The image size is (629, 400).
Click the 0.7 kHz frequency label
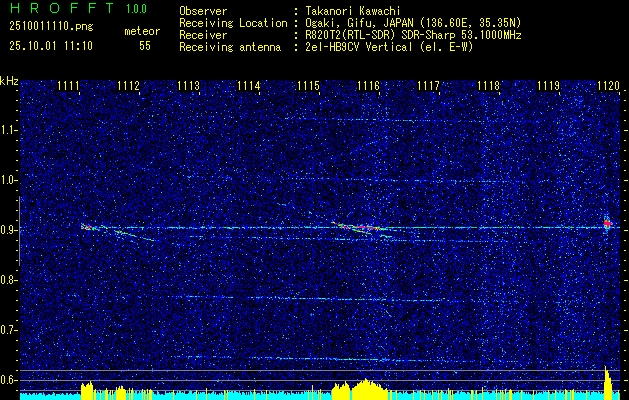(x=9, y=330)
